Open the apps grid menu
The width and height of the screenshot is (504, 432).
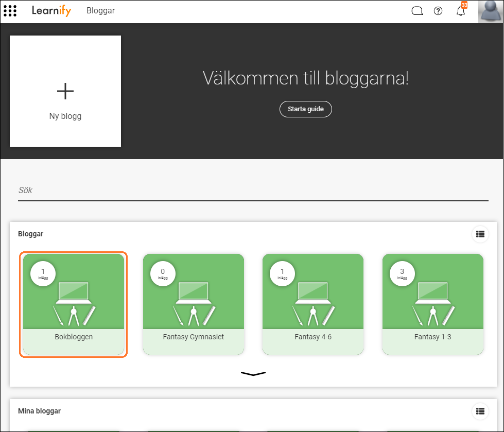click(10, 11)
